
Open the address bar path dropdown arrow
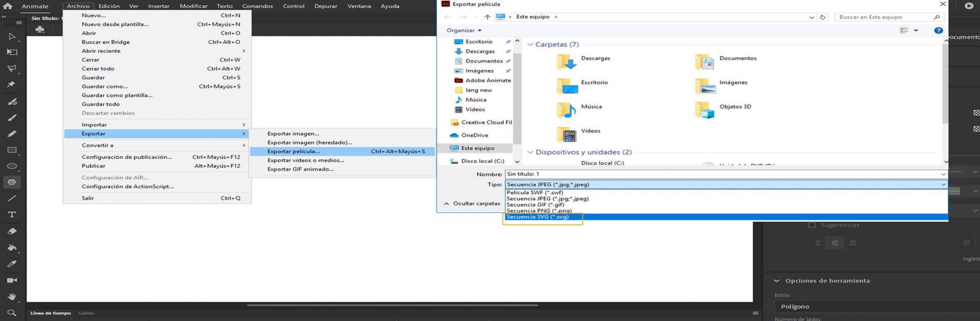pyautogui.click(x=812, y=17)
